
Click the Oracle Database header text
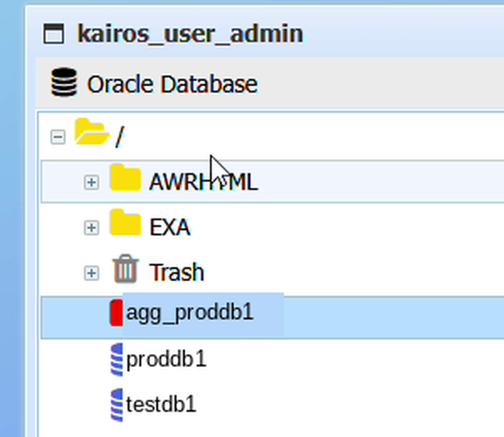click(x=172, y=84)
